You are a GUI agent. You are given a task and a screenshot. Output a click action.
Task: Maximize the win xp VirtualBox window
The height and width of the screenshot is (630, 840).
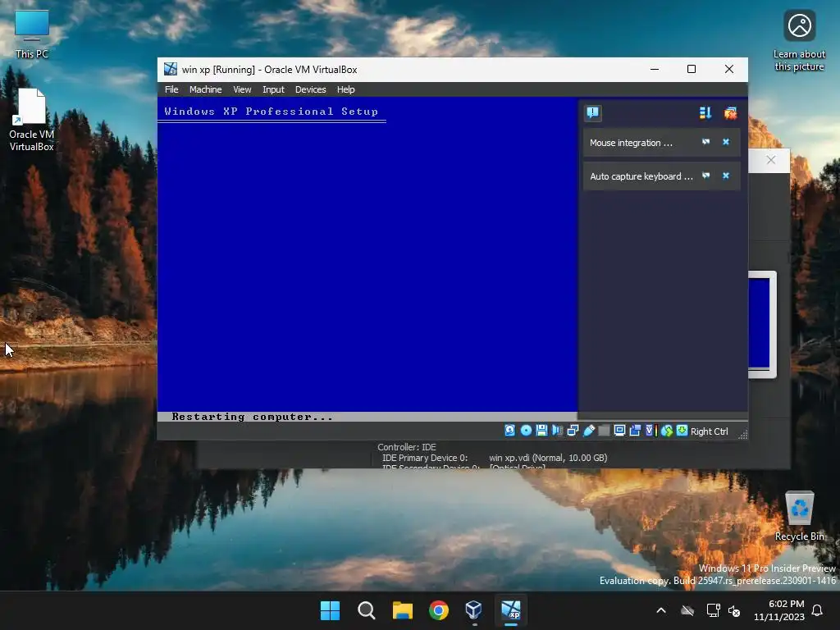click(x=692, y=69)
